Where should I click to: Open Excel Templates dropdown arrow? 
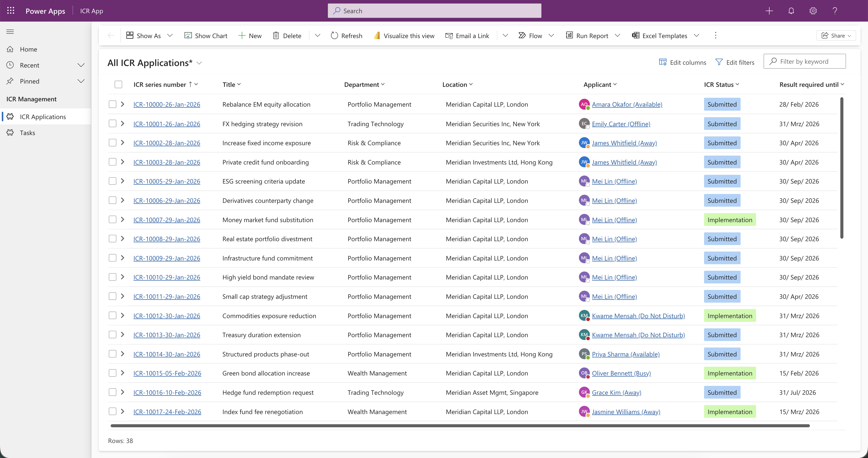point(696,35)
